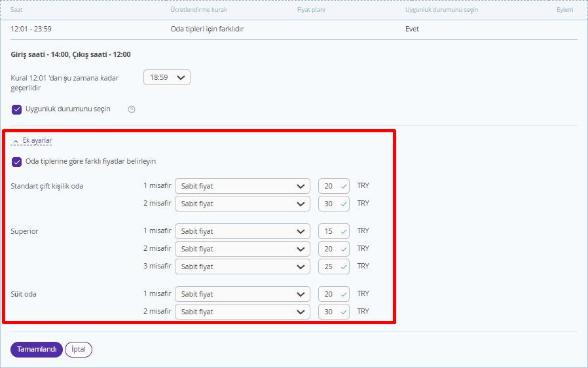Uncheck 'Oda tiplerine göre farklı fiyatlar belirleyin'
The height and width of the screenshot is (368, 588).
[16, 162]
